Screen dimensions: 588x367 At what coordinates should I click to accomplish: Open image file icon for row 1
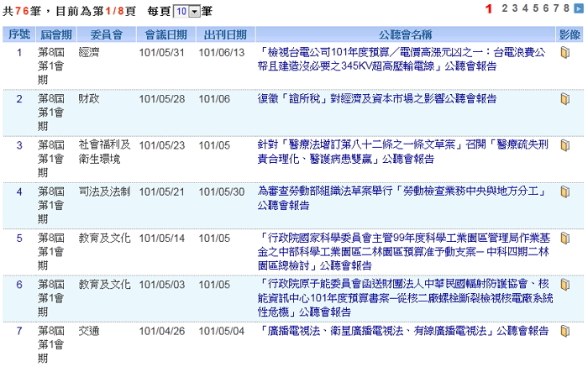565,52
